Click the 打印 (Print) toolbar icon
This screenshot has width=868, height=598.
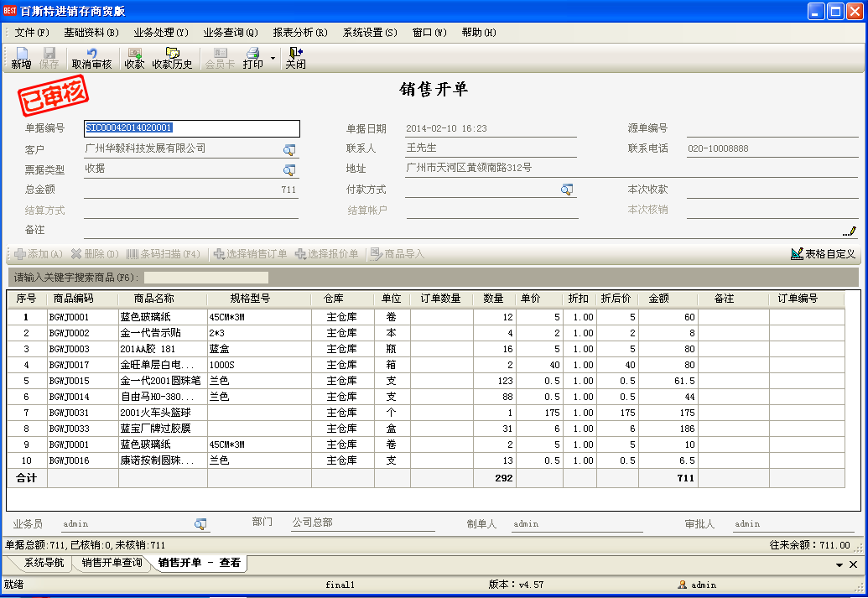252,58
